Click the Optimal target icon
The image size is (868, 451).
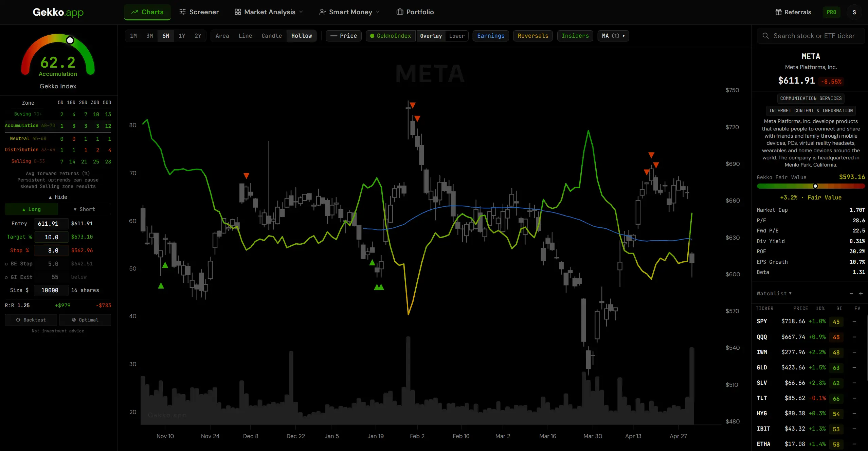tap(74, 320)
